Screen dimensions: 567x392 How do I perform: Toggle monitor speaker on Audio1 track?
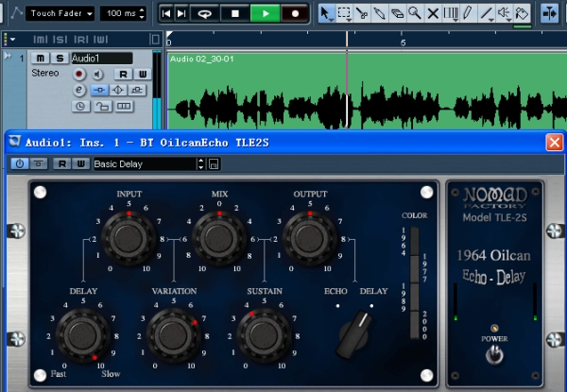pos(97,75)
